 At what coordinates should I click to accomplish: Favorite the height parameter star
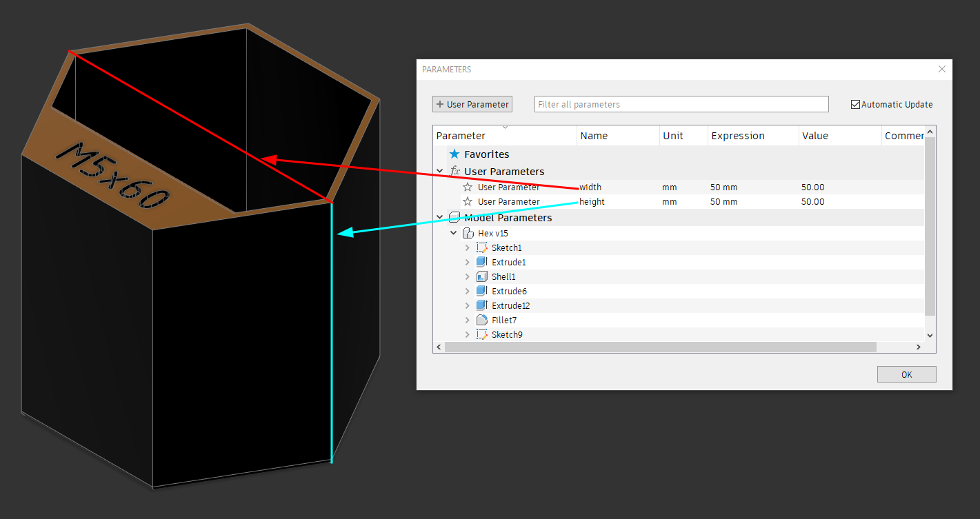(466, 201)
